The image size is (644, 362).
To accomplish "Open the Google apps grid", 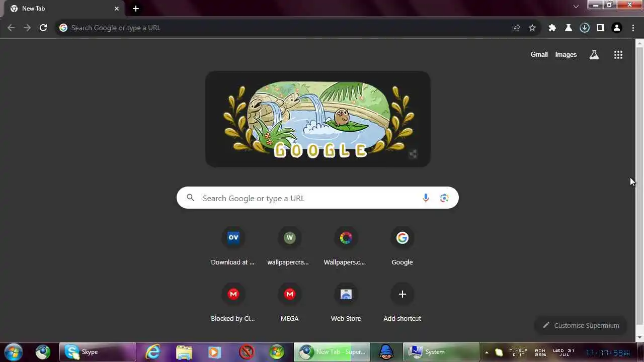I will coord(618,55).
